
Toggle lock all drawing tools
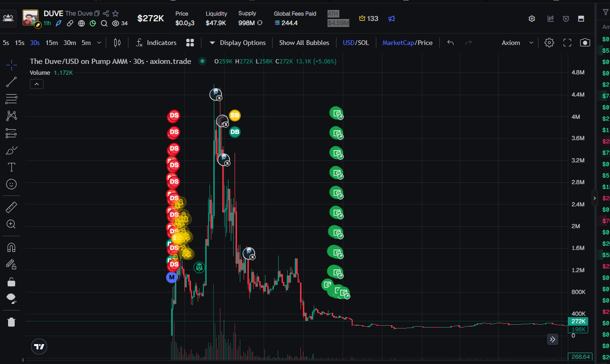point(11,282)
